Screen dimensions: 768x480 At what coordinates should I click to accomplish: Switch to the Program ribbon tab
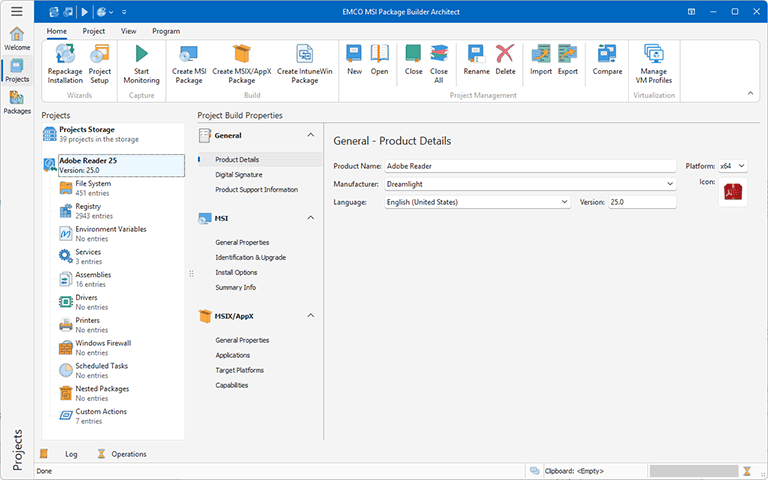(166, 31)
